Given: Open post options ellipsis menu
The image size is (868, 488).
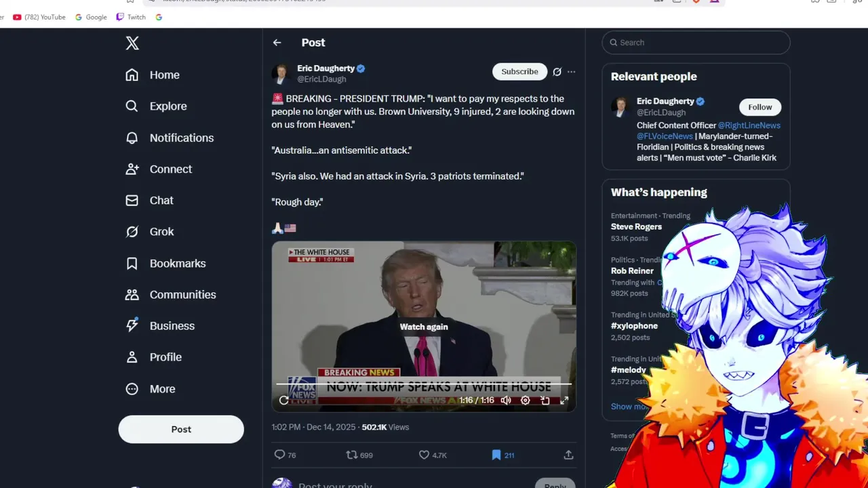Looking at the screenshot, I should coord(572,72).
